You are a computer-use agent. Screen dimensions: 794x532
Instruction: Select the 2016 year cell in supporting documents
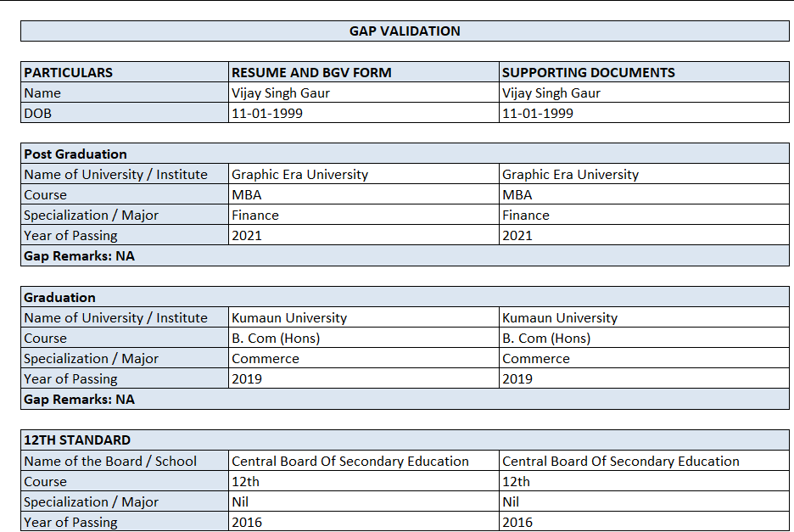[x=644, y=521]
